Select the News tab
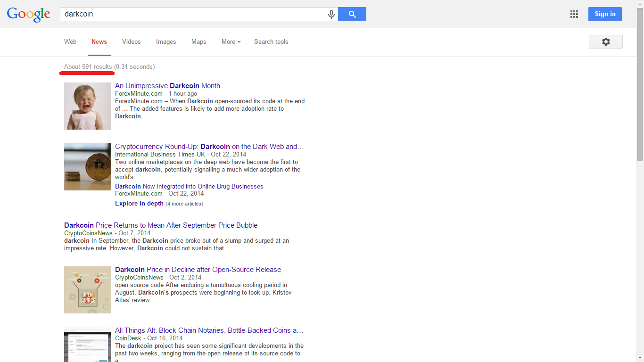The width and height of the screenshot is (644, 362). [x=99, y=42]
